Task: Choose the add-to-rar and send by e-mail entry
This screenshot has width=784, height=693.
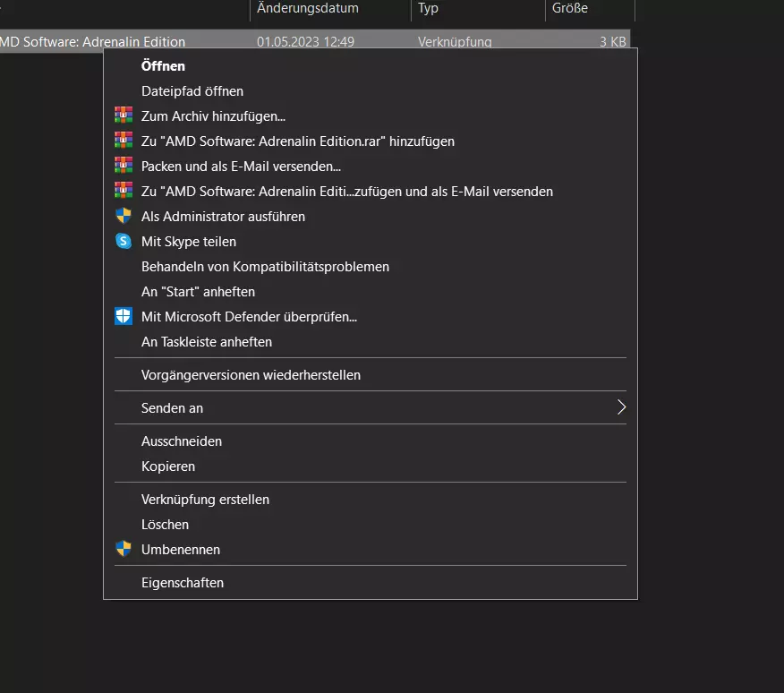Action: (371, 191)
